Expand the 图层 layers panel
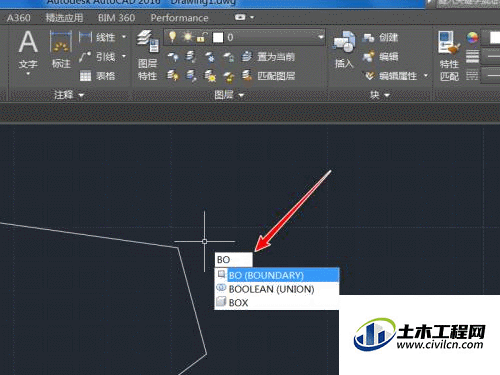This screenshot has height=375, width=500. (x=229, y=95)
